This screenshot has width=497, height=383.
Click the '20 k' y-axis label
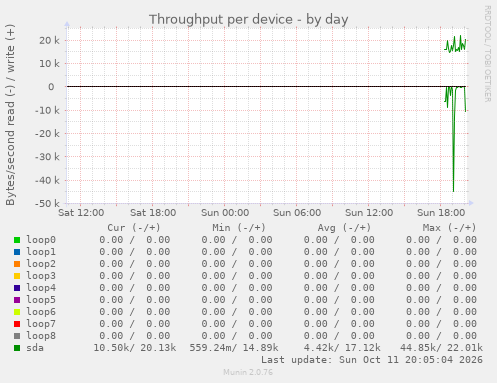[49, 40]
